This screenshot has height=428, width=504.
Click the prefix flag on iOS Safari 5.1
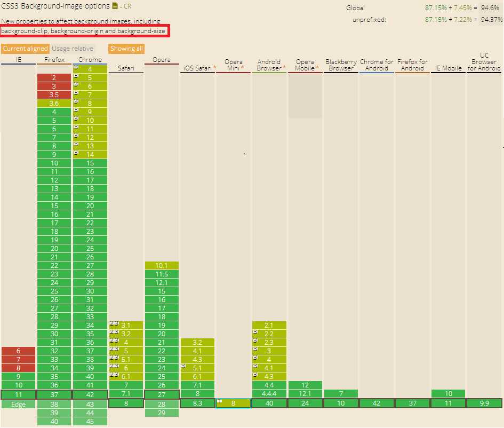point(183,366)
